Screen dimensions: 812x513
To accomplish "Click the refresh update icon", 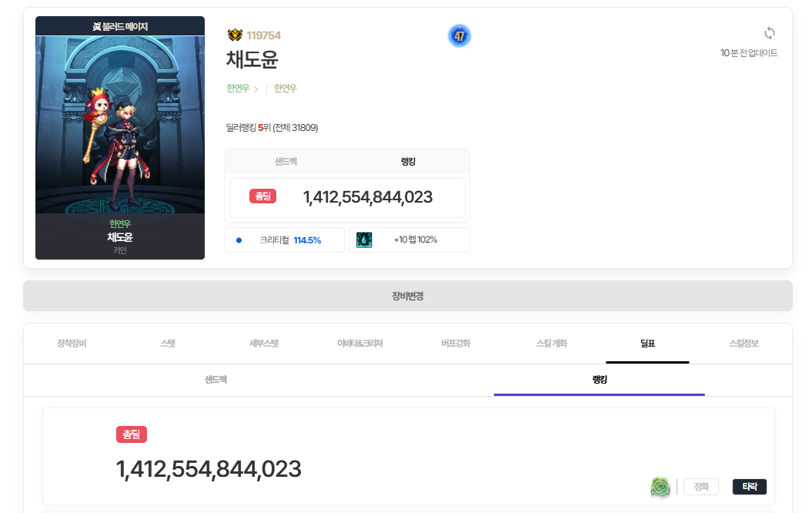I will pyautogui.click(x=769, y=33).
